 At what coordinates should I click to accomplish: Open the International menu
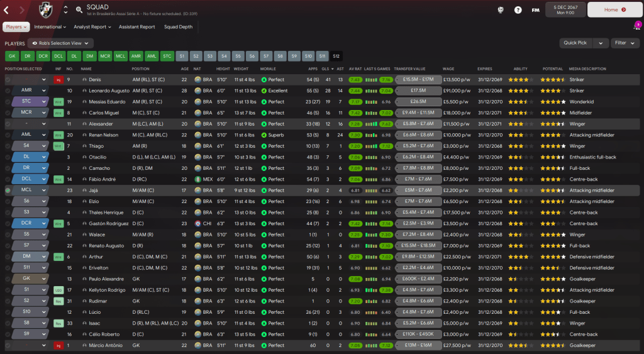coord(50,27)
